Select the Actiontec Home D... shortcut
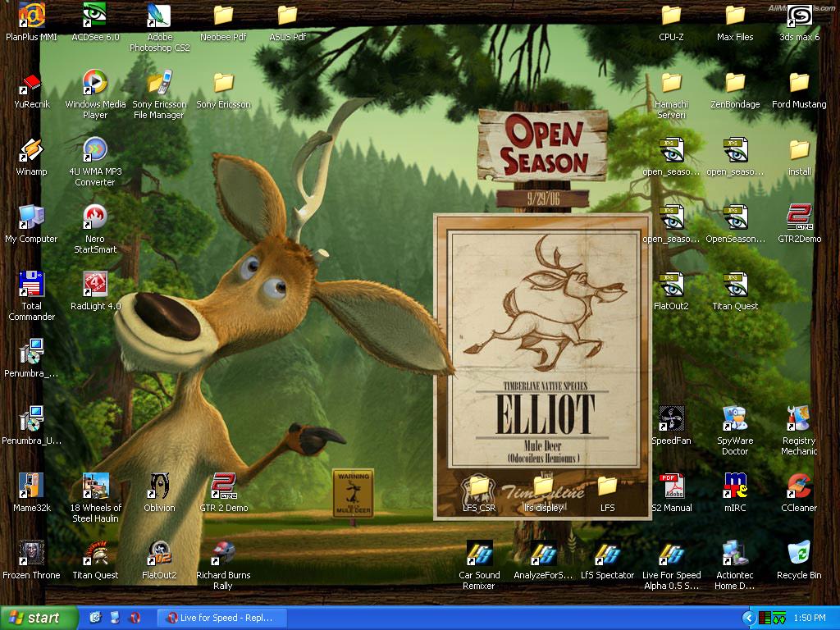The image size is (840, 630). [735, 554]
